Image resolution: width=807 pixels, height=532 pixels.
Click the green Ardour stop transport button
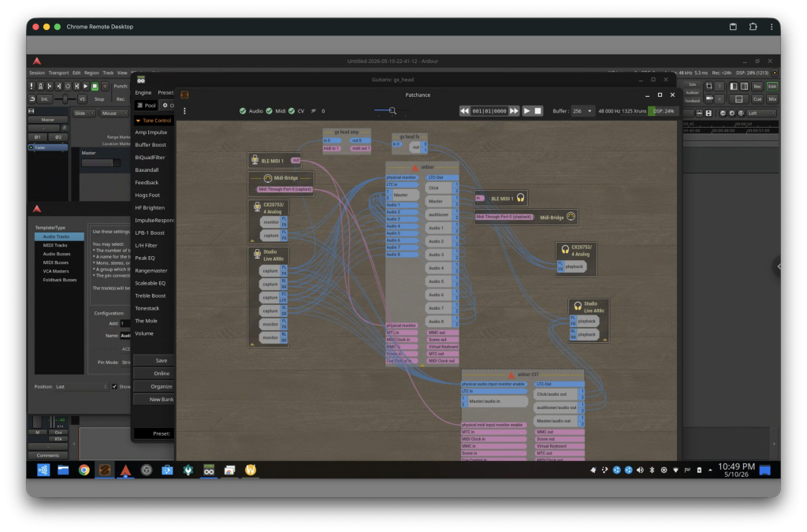[95, 87]
